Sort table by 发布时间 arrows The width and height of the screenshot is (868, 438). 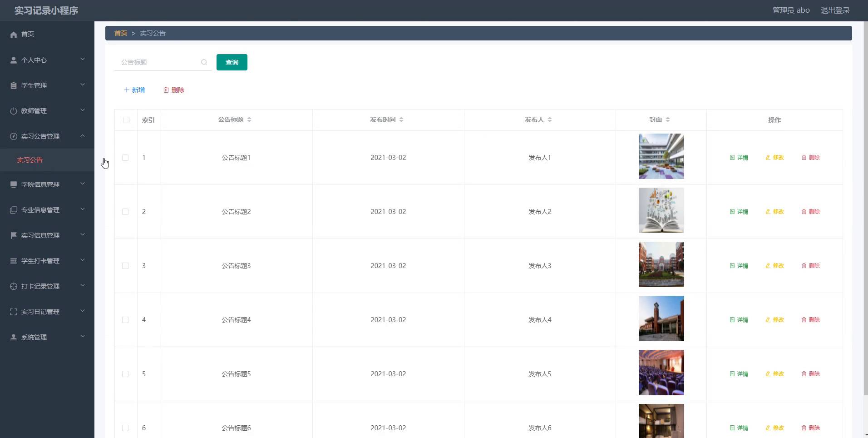point(401,119)
